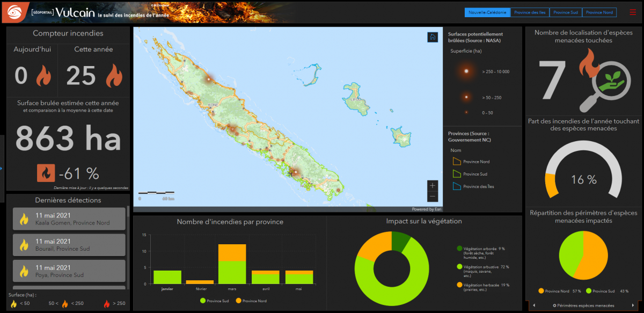Go to next panel with right arrow
Image resolution: width=644 pixels, height=313 pixels.
point(634,305)
